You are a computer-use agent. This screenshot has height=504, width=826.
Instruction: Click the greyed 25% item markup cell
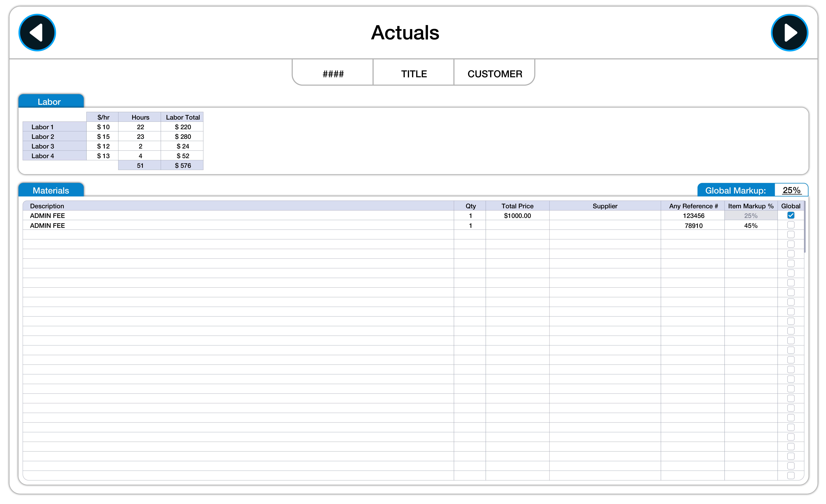751,215
